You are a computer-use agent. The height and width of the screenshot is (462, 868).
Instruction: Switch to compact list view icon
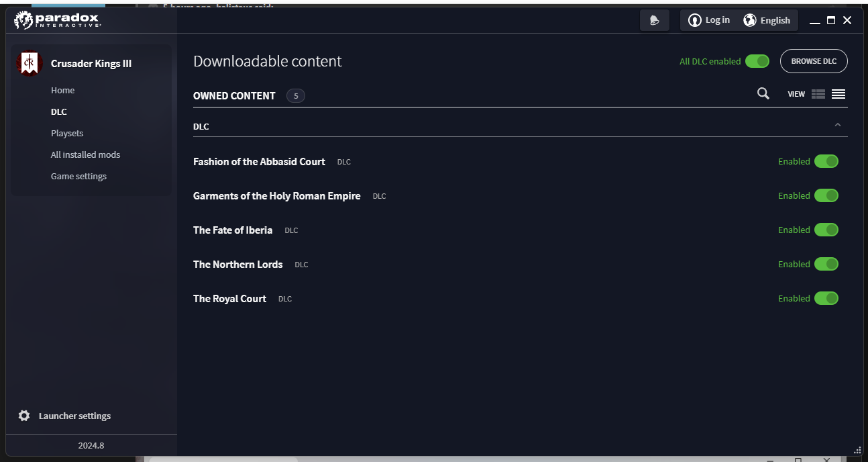(x=838, y=94)
